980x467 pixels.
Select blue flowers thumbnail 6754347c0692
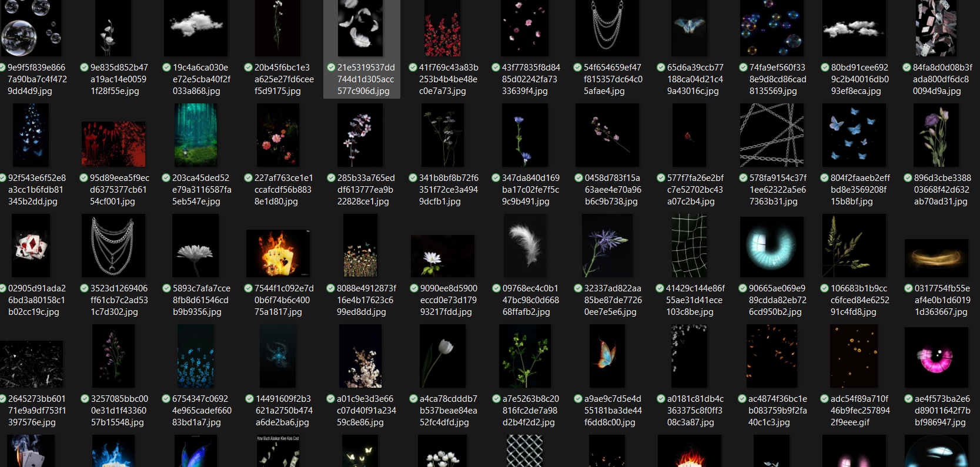click(x=196, y=356)
